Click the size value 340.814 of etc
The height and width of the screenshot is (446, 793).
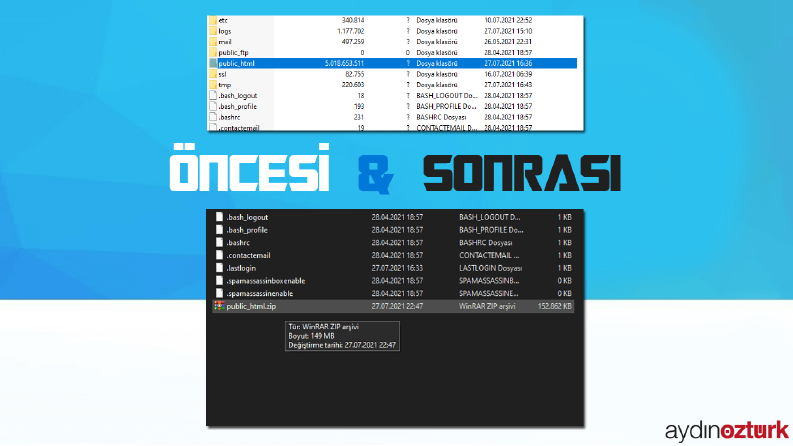(x=353, y=20)
